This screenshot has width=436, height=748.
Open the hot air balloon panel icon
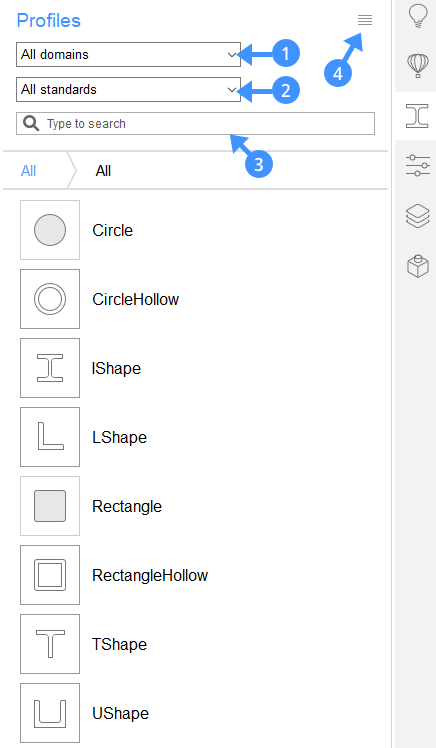click(418, 65)
